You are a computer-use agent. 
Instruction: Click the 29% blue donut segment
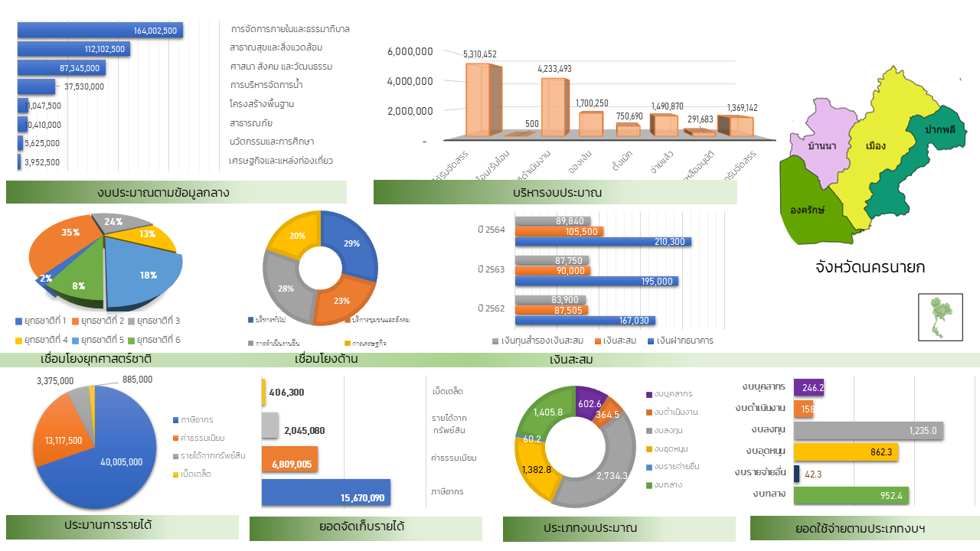pos(352,245)
